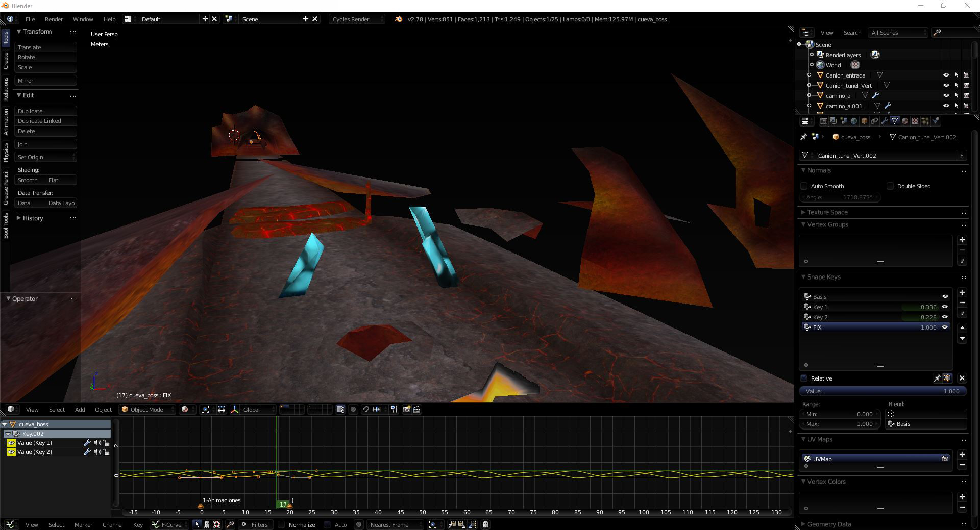Viewport: 980px width, 530px height.
Task: Enable the Normalize checkbox in the graph editor
Action: 281,524
